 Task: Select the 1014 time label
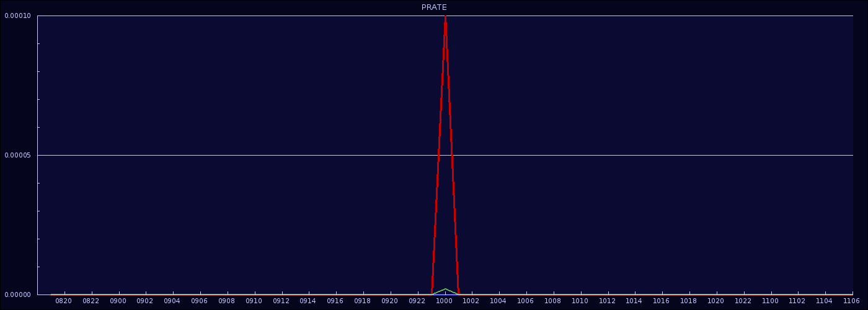(x=635, y=301)
